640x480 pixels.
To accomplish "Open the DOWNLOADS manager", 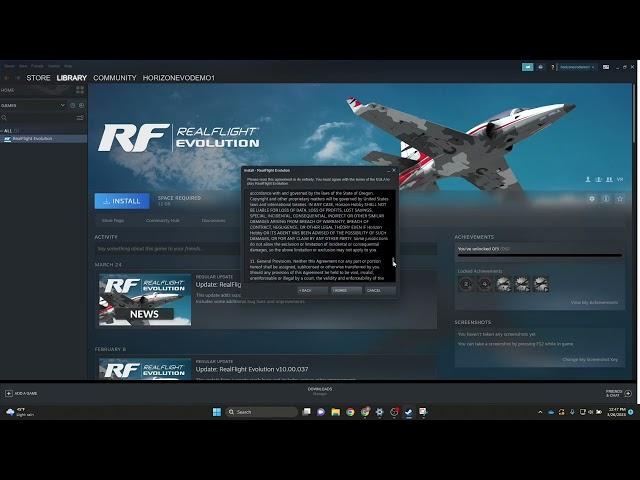I will [320, 391].
